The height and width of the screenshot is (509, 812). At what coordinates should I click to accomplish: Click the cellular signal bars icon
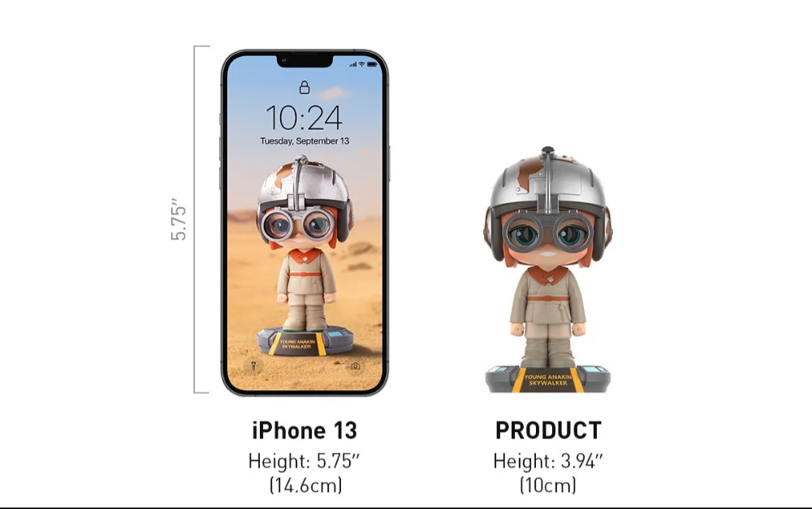pyautogui.click(x=352, y=65)
